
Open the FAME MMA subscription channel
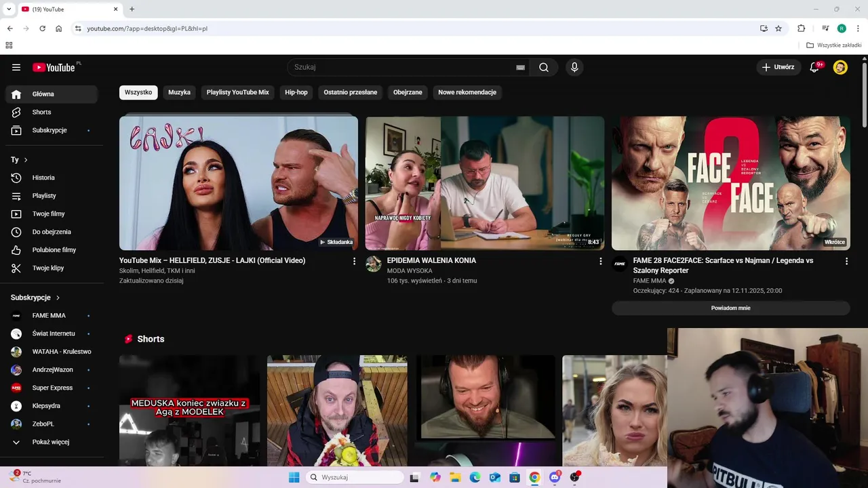click(x=52, y=315)
